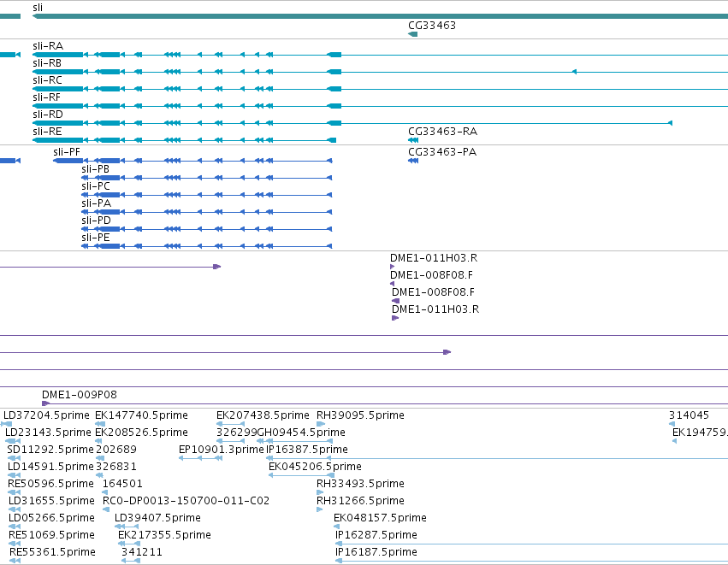The width and height of the screenshot is (728, 565).
Task: Select the sli-RF transcript label
Action: (x=46, y=97)
